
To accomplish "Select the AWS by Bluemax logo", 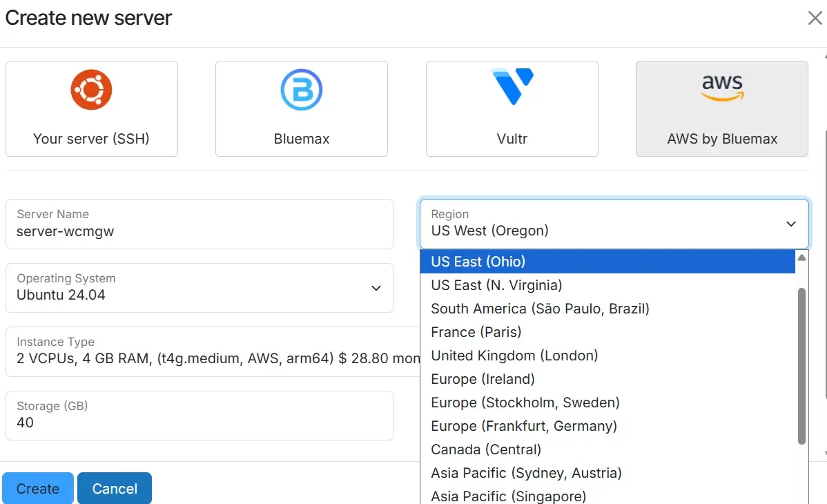I will tap(721, 88).
